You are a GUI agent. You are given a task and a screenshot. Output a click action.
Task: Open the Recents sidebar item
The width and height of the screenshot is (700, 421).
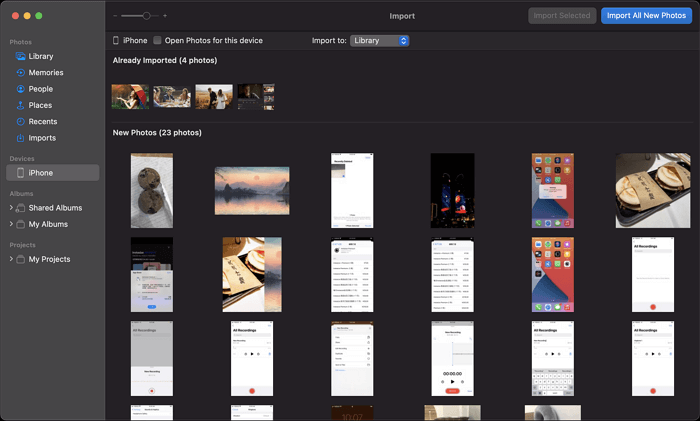click(42, 122)
